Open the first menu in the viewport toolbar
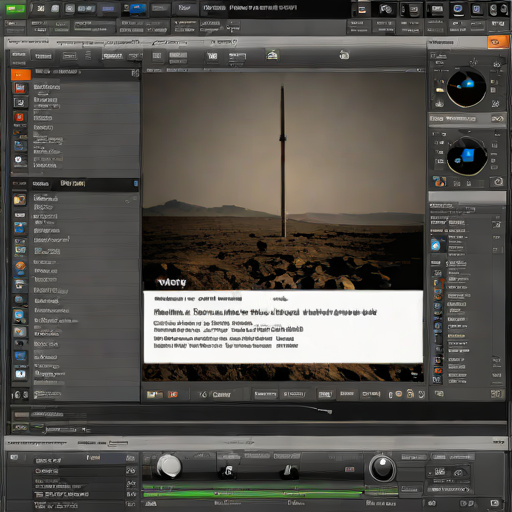512x512 pixels. 157,55
